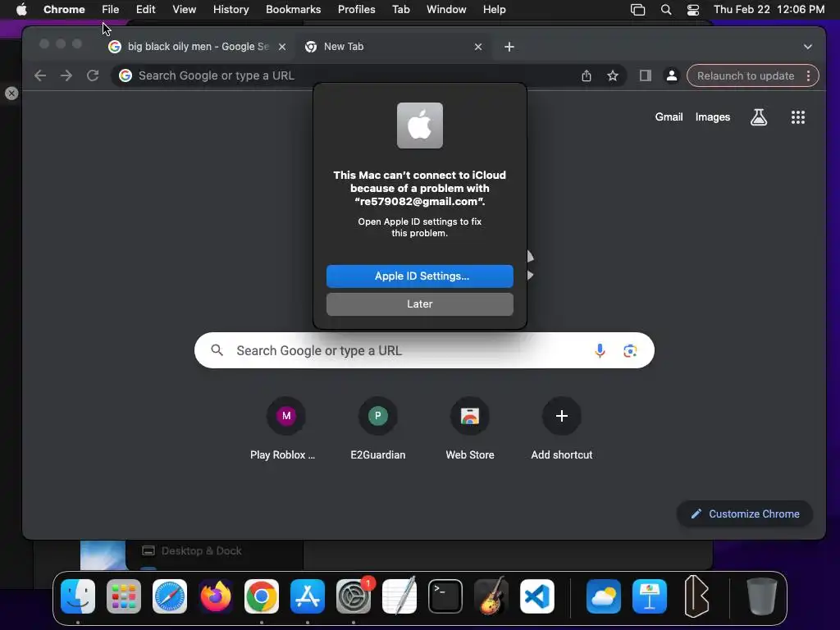Open the Edit menu
Screen dimensions: 840x630
click(x=146, y=9)
